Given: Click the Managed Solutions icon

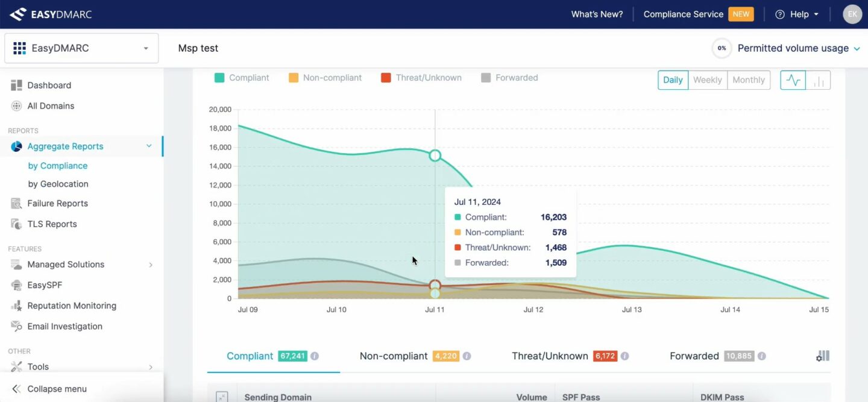Looking at the screenshot, I should point(16,265).
